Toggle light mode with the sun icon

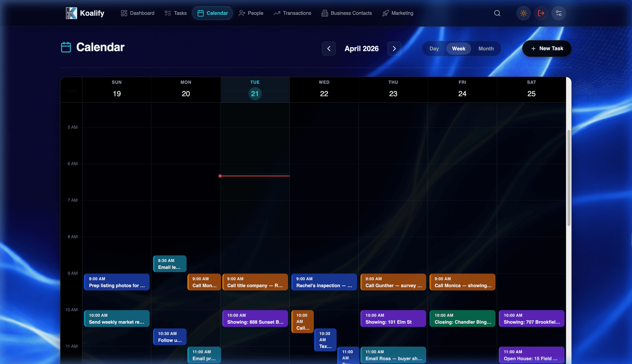[523, 13]
